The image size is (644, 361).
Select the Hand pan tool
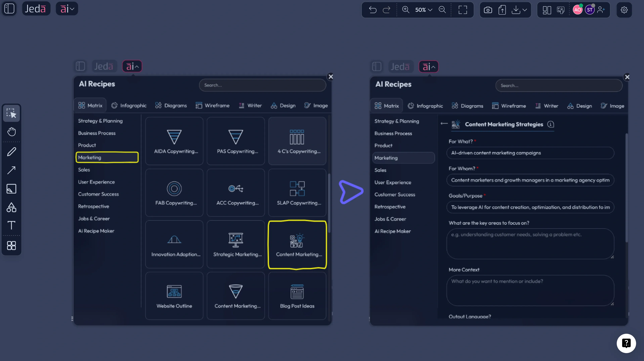tap(11, 132)
